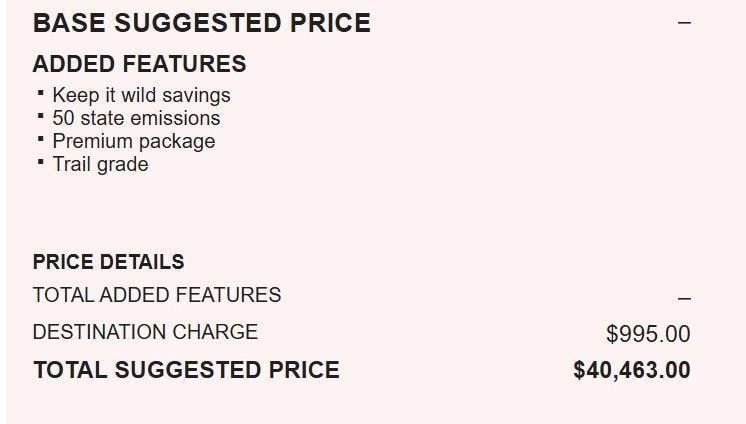Click the bullet before Premium package
The width and height of the screenshot is (746, 424).
[x=41, y=139]
